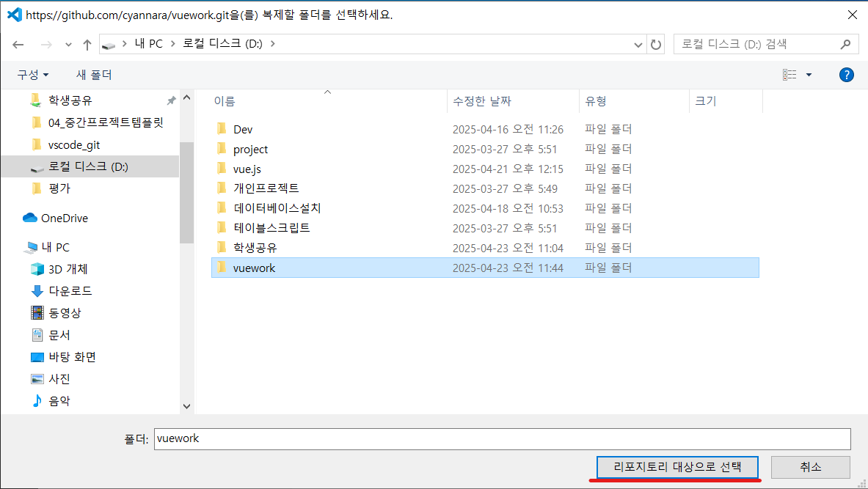
Task: Expand the recent locations dropdown arrow
Action: [x=69, y=44]
